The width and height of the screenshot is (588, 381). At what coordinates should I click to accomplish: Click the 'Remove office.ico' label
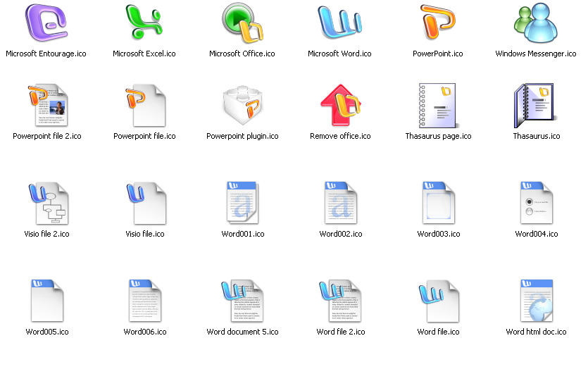[341, 137]
